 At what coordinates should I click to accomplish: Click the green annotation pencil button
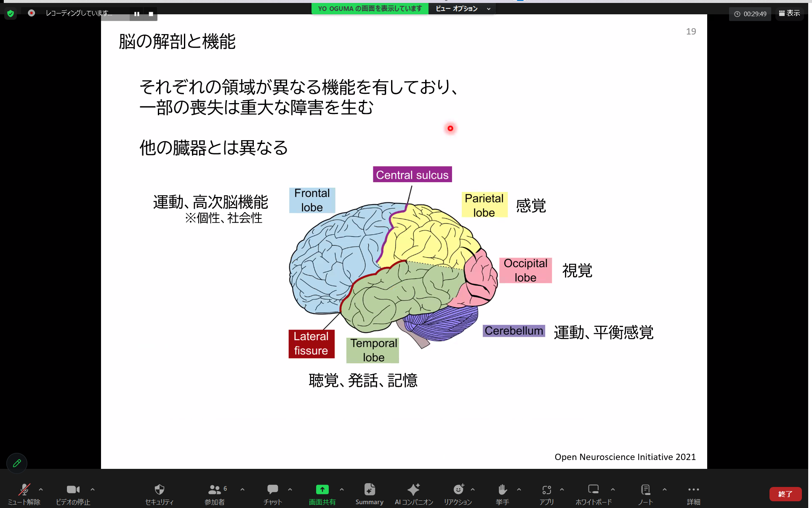pyautogui.click(x=17, y=463)
